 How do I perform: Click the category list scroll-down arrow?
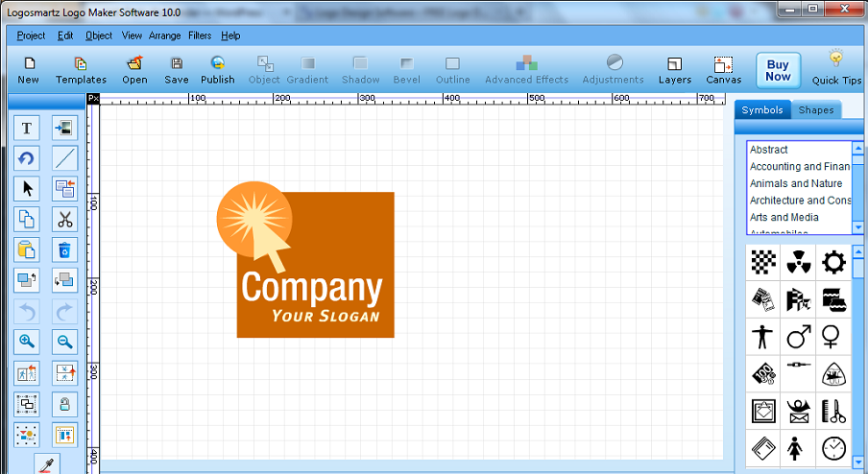click(x=858, y=227)
